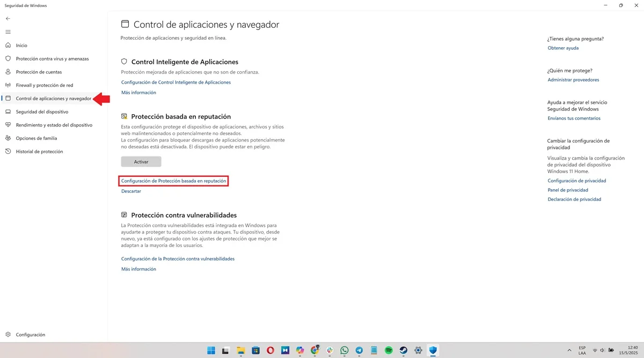This screenshot has height=358, width=644.
Task: Open Slack from taskbar
Action: point(330,350)
